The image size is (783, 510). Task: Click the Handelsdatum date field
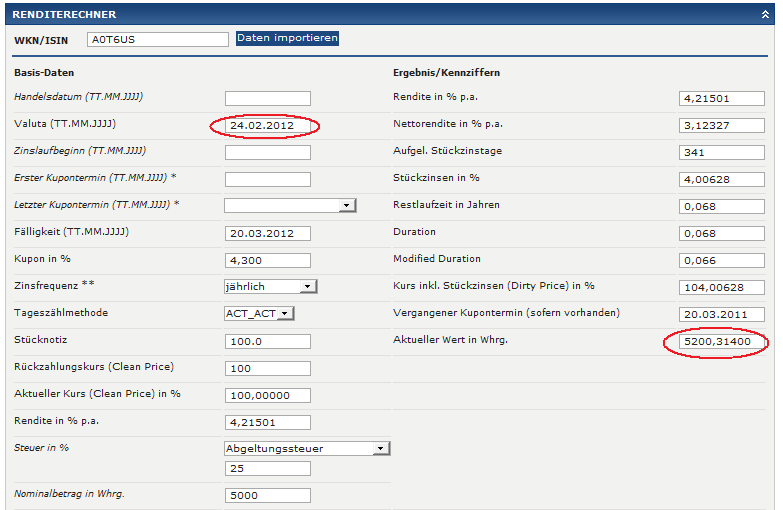pos(267,98)
